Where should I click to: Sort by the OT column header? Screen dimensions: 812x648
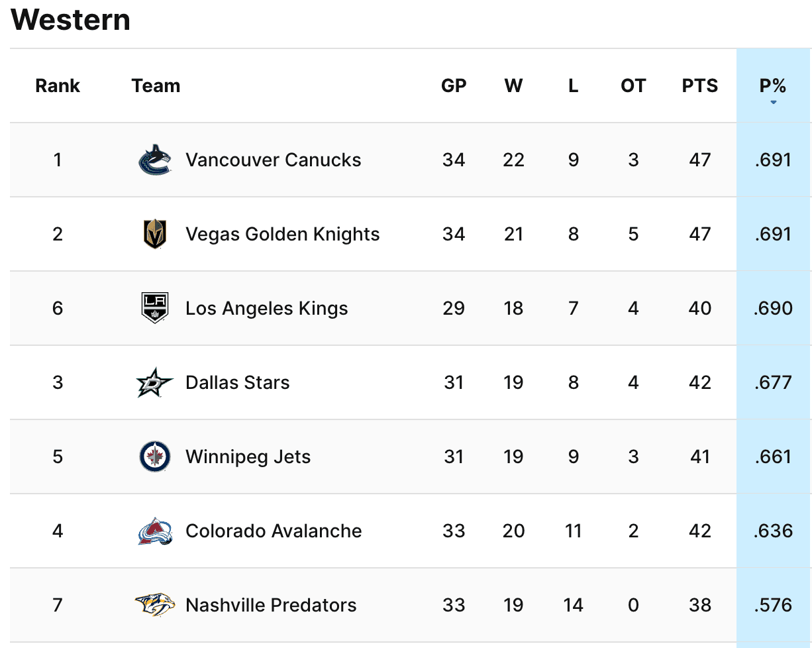tap(633, 85)
